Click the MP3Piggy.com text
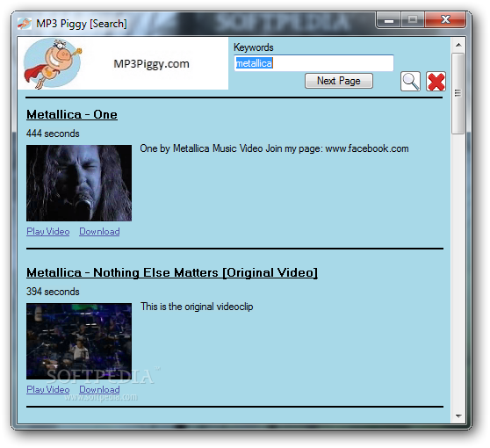The width and height of the screenshot is (490, 448). pyautogui.click(x=152, y=64)
